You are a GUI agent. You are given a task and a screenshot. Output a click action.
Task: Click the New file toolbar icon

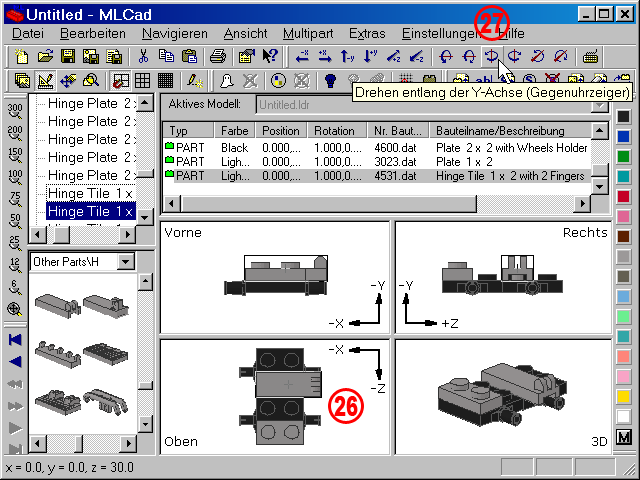pos(22,56)
